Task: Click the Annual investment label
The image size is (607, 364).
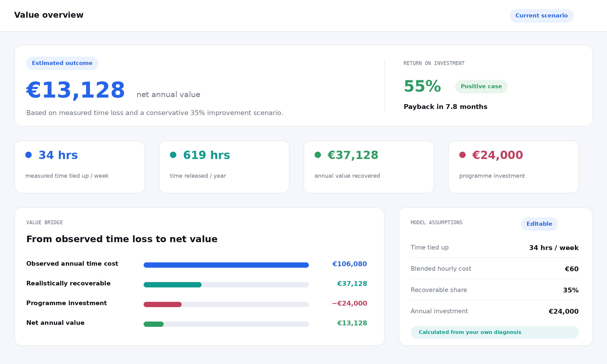Action: pos(439,311)
